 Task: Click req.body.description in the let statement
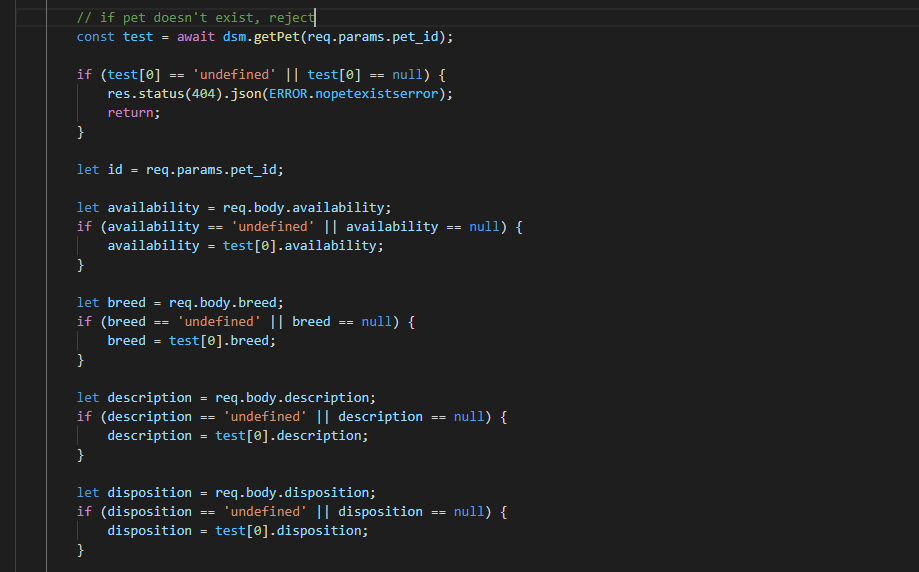(x=295, y=398)
